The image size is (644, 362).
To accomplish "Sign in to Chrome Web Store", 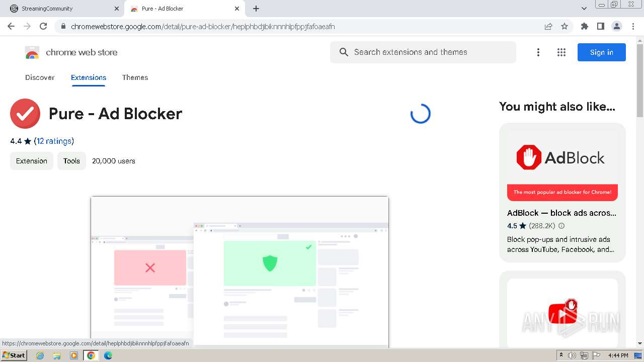I will click(x=601, y=52).
